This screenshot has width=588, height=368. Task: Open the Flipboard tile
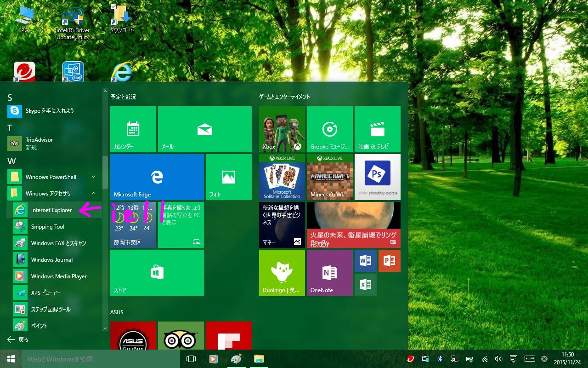(x=229, y=336)
